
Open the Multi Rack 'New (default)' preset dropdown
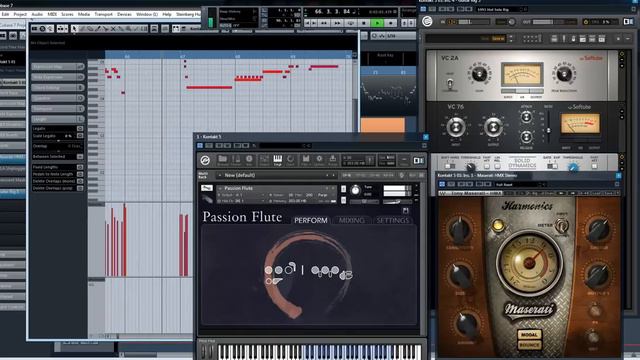click(277, 175)
